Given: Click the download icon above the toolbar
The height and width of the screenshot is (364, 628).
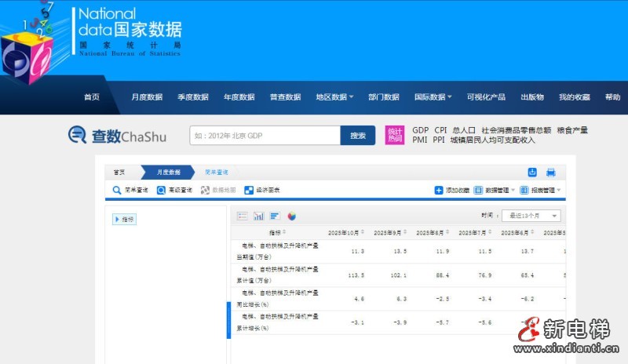Looking at the screenshot, I should pos(532,172).
